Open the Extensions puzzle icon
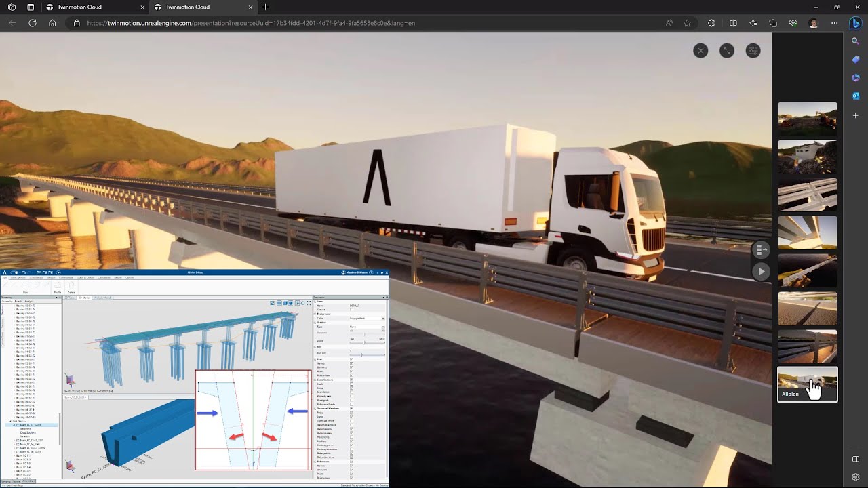868x488 pixels. click(711, 23)
